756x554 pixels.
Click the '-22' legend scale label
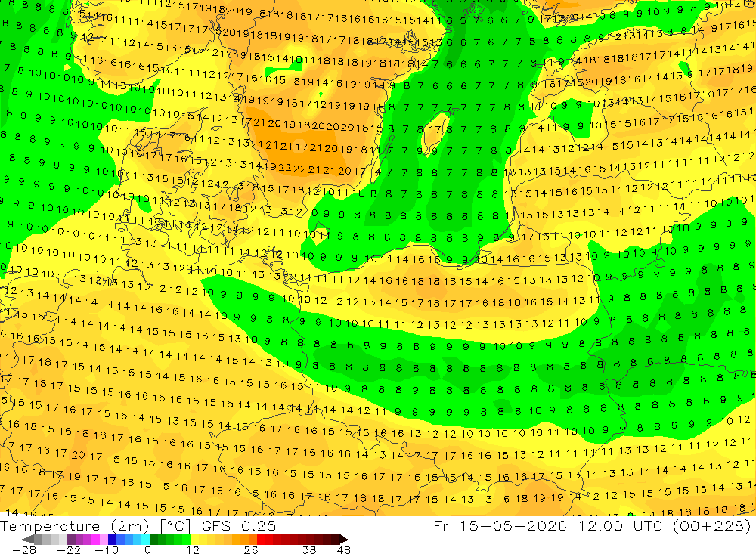pyautogui.click(x=69, y=549)
